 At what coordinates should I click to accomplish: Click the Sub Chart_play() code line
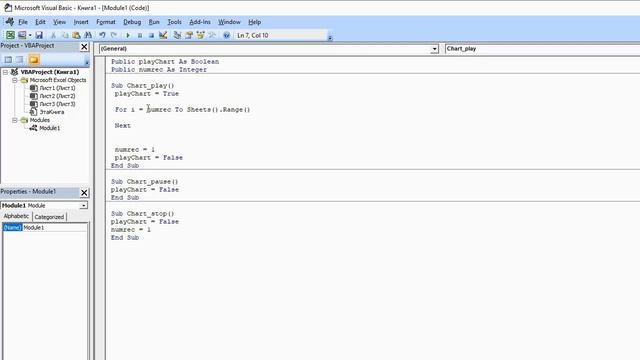[x=142, y=86]
